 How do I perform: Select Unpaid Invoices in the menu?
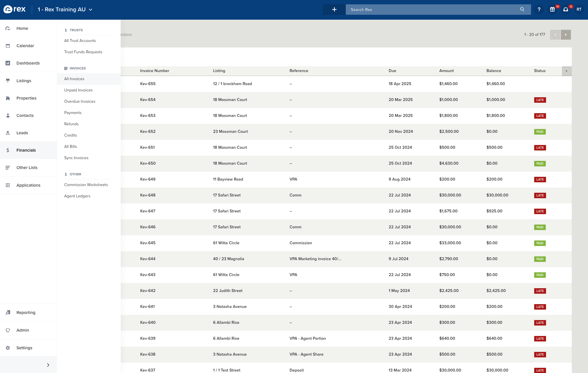click(78, 90)
